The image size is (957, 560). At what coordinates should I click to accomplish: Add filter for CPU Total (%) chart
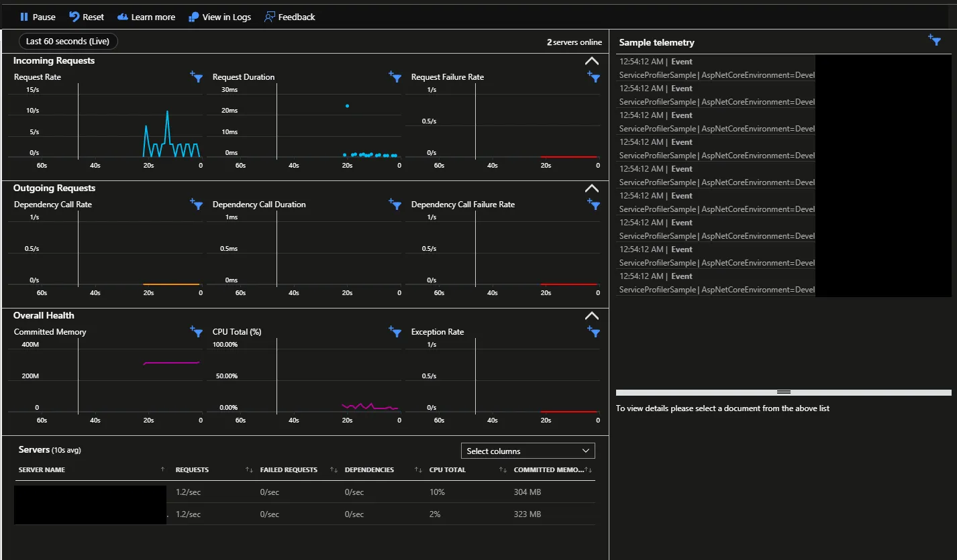click(x=395, y=332)
